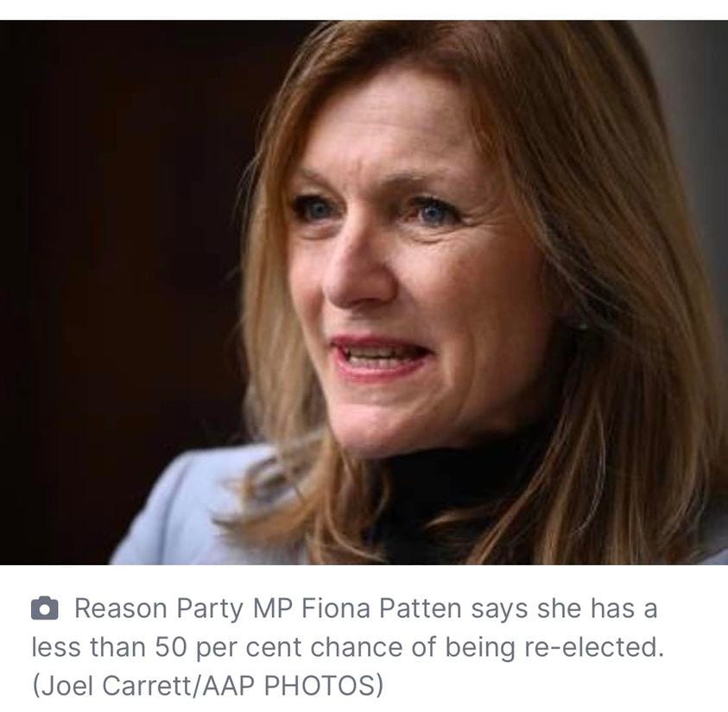Image resolution: width=728 pixels, height=712 pixels.
Task: Click the camera icon beside the caption
Action: pos(45,608)
